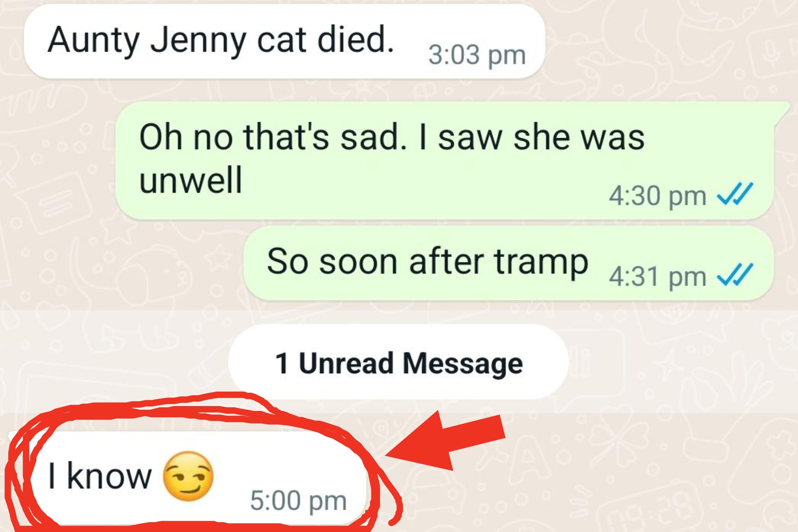Click the blue read ticks at 4:31 pm
This screenshot has height=532, width=798.
pyautogui.click(x=735, y=274)
